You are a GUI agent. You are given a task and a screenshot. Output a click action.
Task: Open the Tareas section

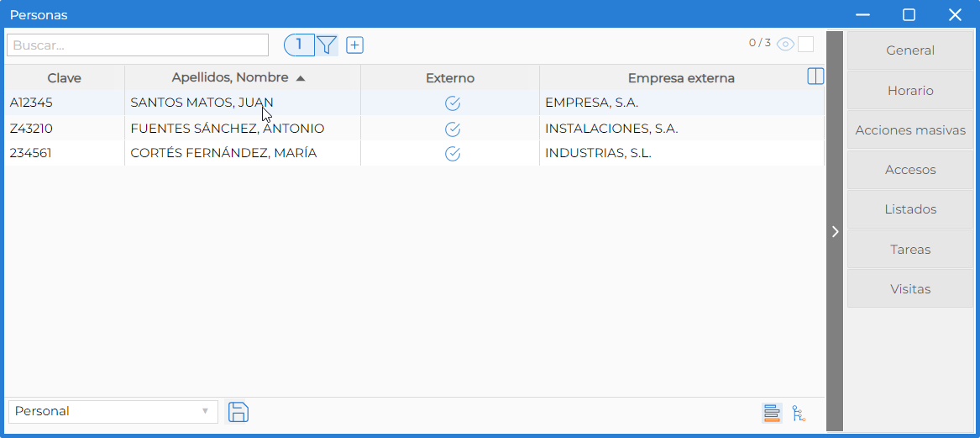910,249
